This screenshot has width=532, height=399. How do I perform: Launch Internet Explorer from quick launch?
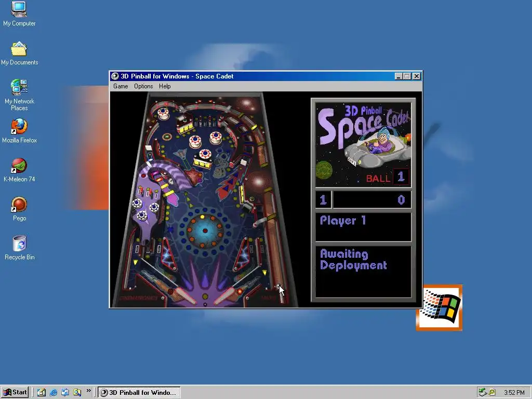[x=54, y=392]
